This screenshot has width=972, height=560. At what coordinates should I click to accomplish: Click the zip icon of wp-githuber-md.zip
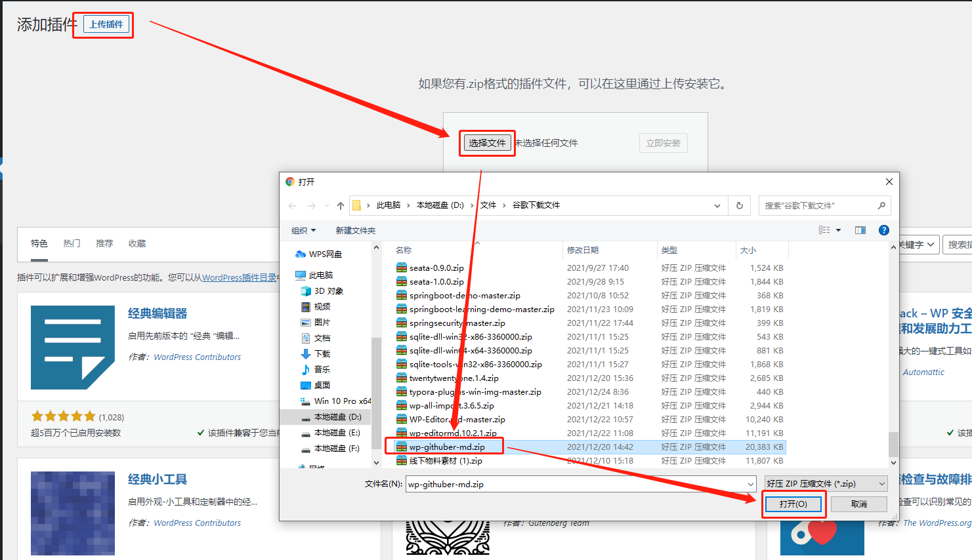pos(402,447)
